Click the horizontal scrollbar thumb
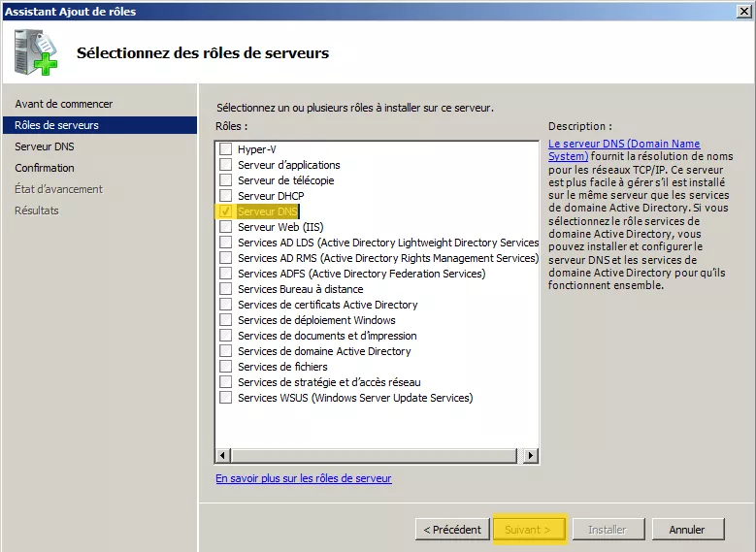 (375, 455)
